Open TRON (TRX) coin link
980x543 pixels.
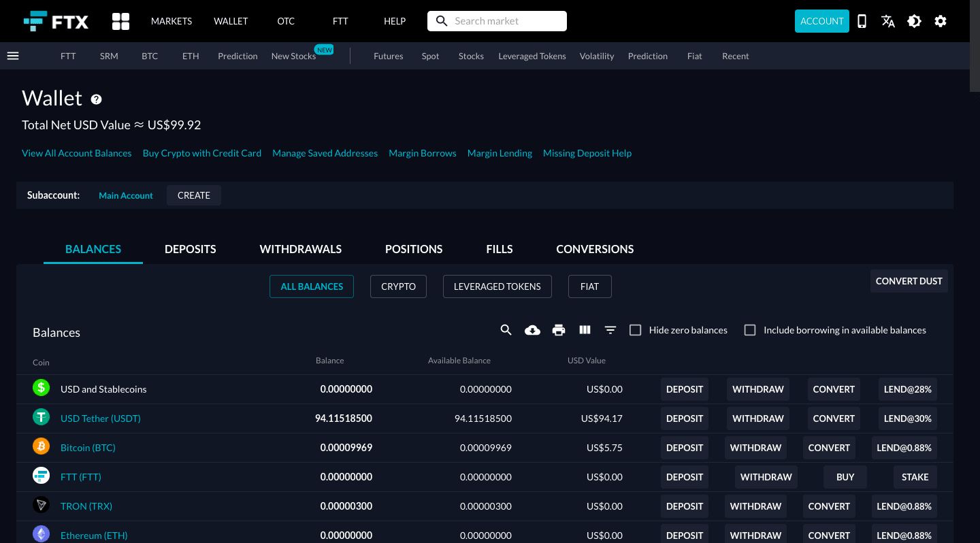[x=86, y=506]
